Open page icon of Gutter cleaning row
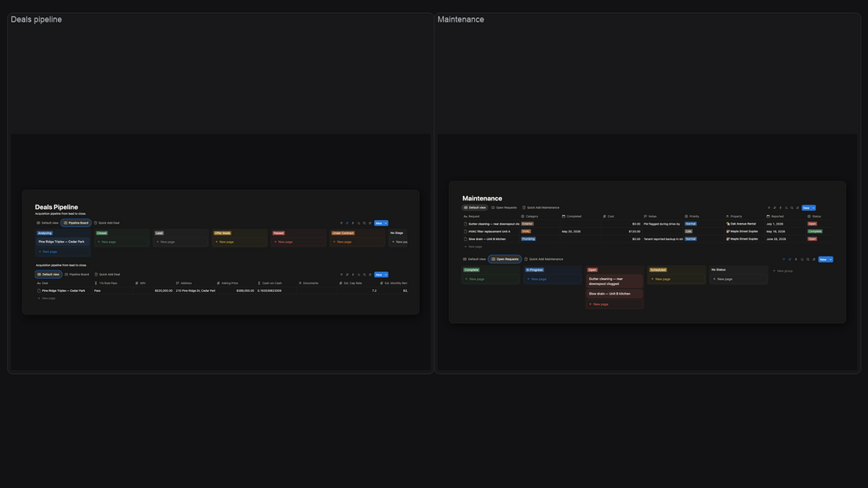 tap(466, 224)
